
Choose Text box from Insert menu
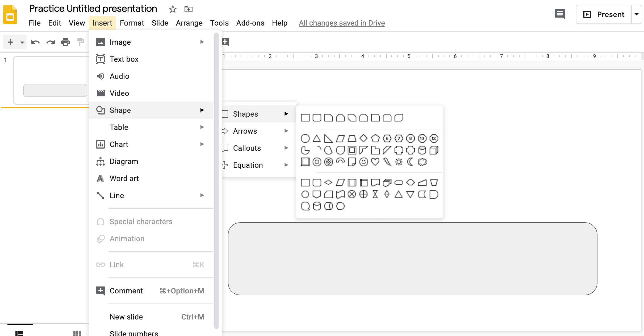151,59
